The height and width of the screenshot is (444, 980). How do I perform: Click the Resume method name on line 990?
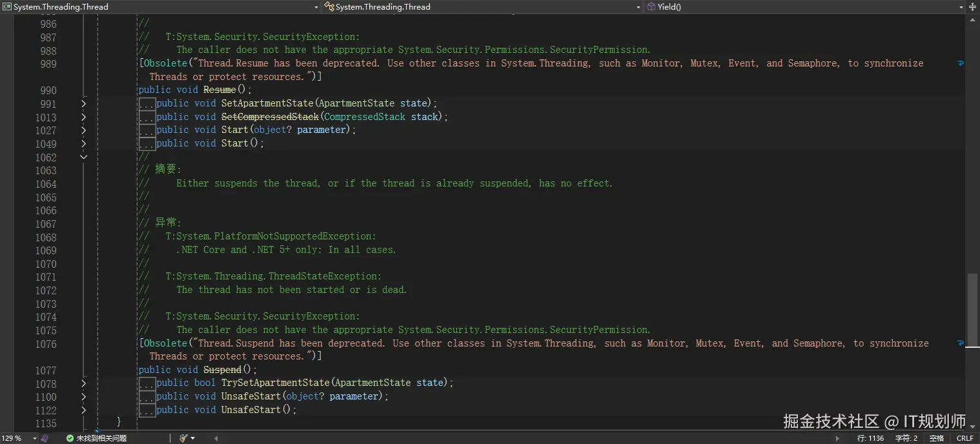(x=219, y=90)
